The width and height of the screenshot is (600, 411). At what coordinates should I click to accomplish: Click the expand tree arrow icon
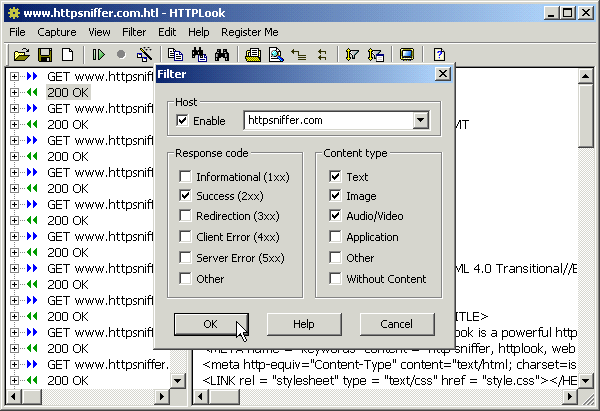pos(299,55)
